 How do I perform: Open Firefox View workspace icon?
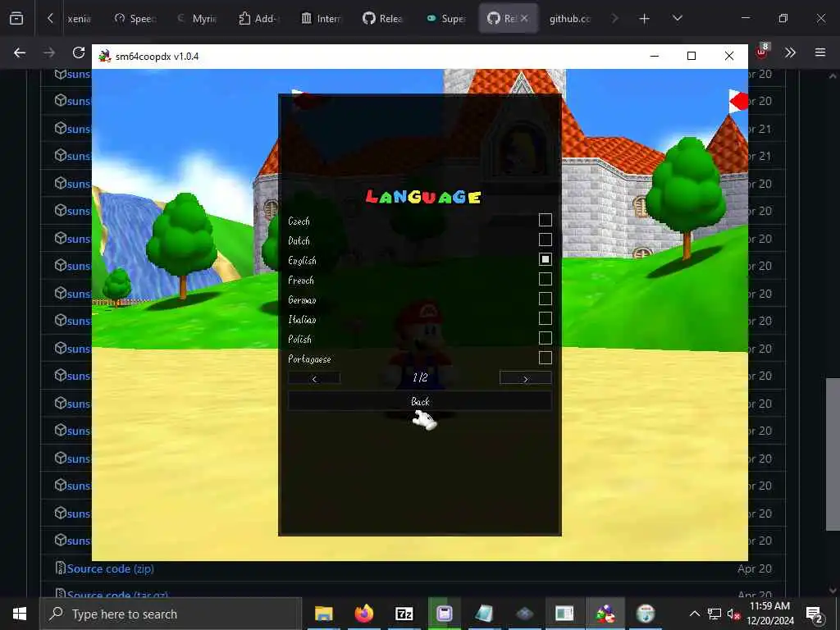(x=16, y=18)
